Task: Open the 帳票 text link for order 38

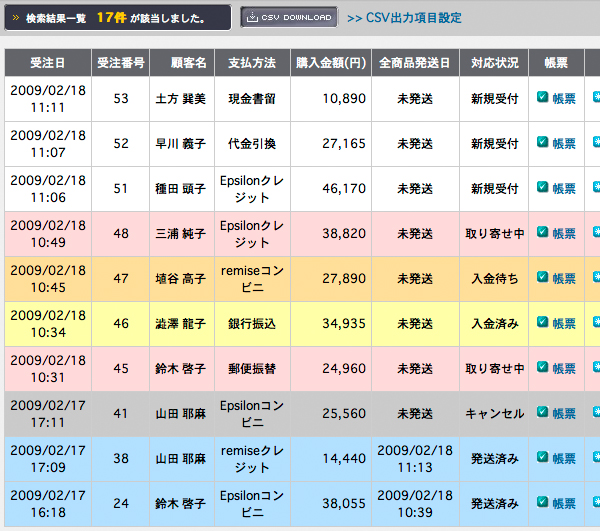Action: (564, 459)
